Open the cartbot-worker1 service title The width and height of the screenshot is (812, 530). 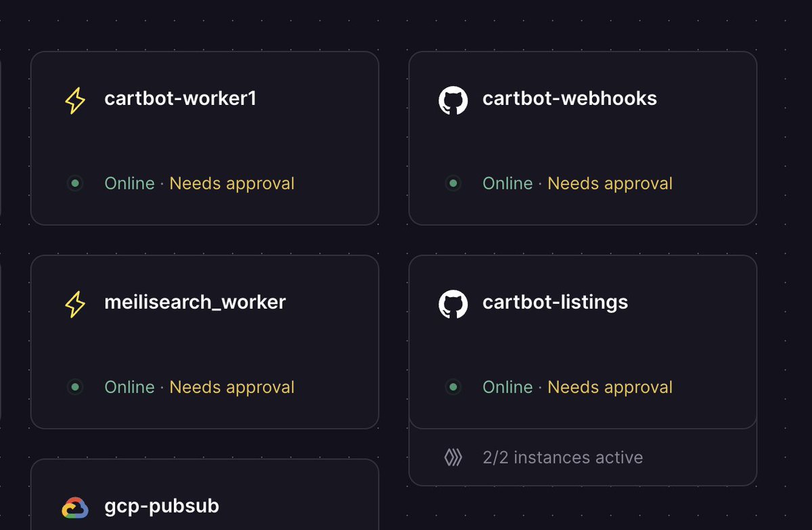coord(181,99)
